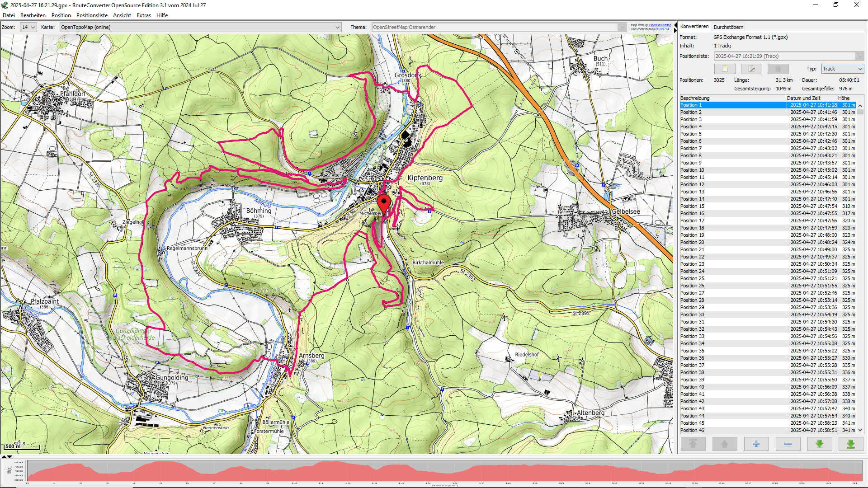
Task: Open the Datei menu
Action: (x=9, y=15)
